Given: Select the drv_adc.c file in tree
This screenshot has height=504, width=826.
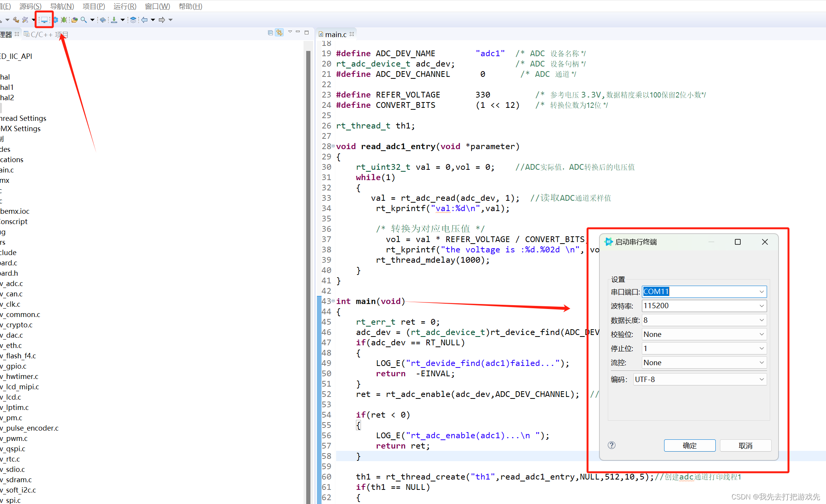Looking at the screenshot, I should tap(11, 283).
